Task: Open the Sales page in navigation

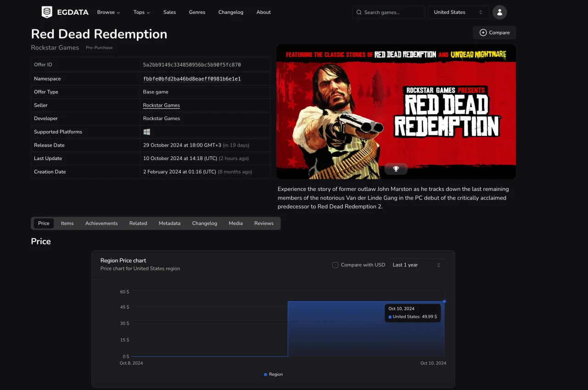Action: tap(170, 12)
